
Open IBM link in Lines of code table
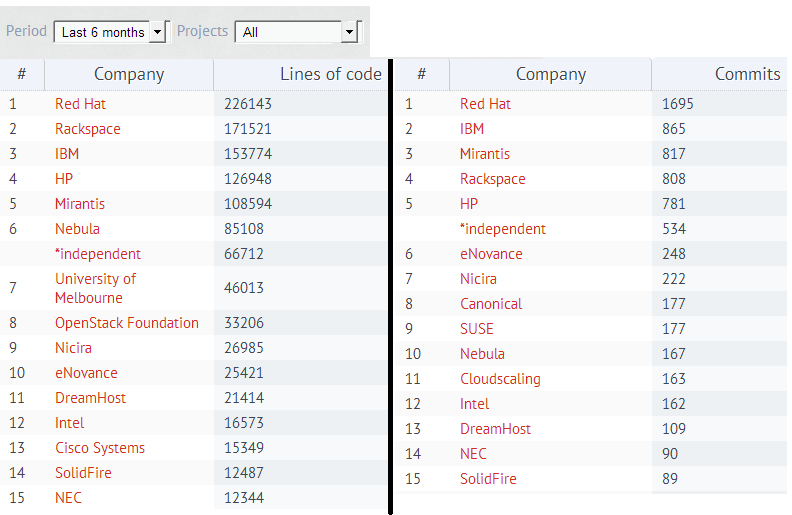[67, 154]
